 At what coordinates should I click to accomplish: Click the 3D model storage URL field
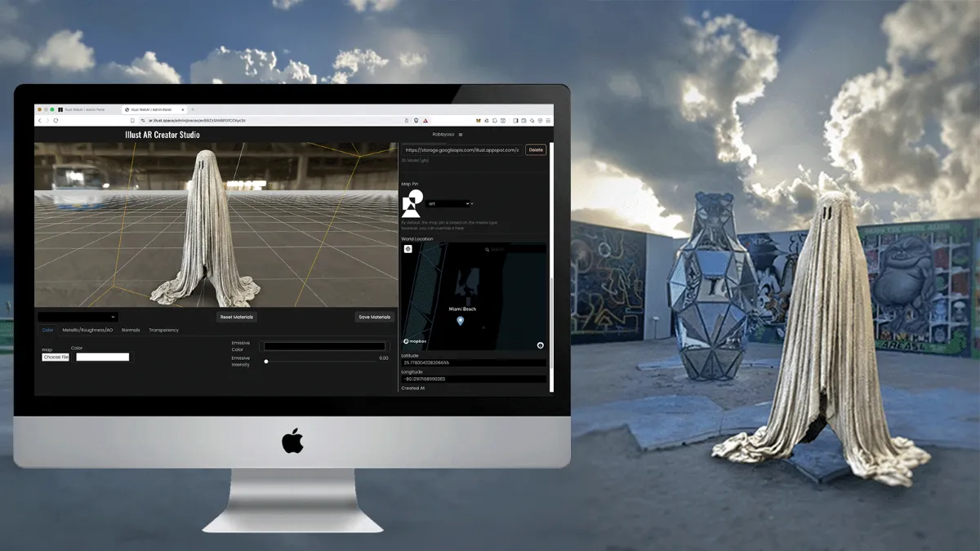click(461, 150)
